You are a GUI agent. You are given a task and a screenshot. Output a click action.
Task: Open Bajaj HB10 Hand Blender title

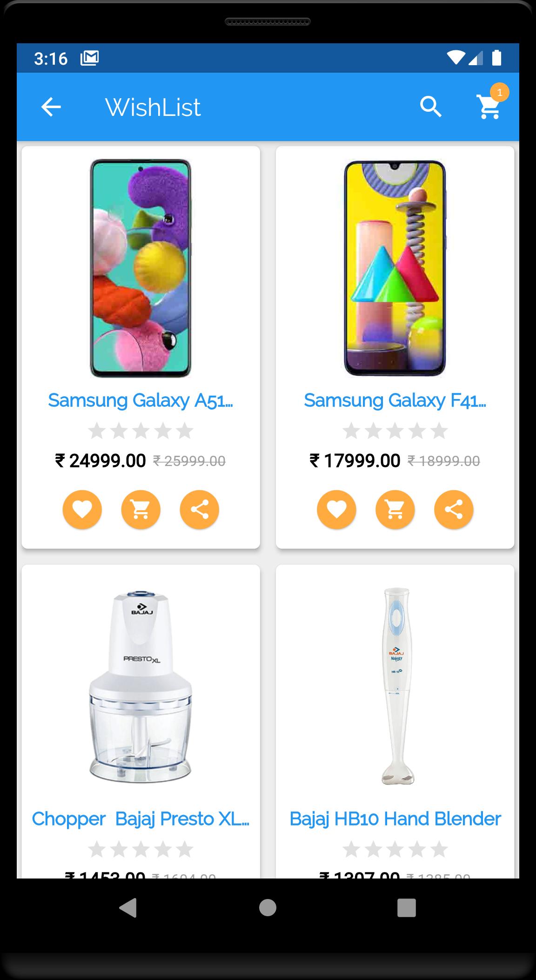[x=395, y=819]
